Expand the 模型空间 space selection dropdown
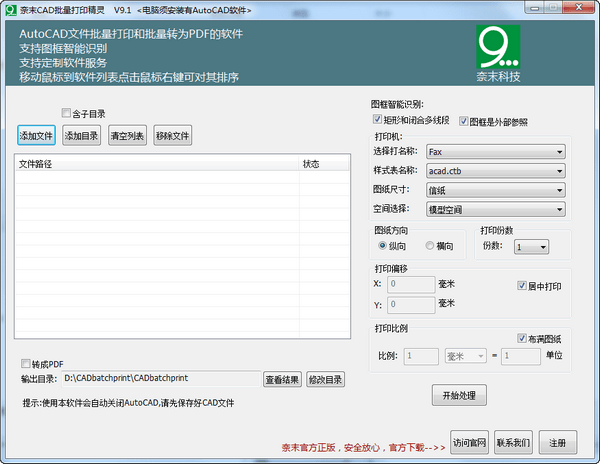 (x=494, y=209)
